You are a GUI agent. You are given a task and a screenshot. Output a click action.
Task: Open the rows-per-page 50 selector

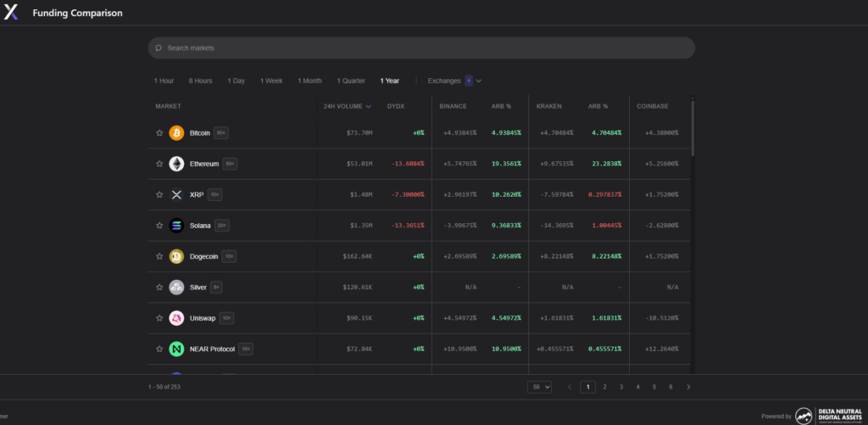pos(539,387)
